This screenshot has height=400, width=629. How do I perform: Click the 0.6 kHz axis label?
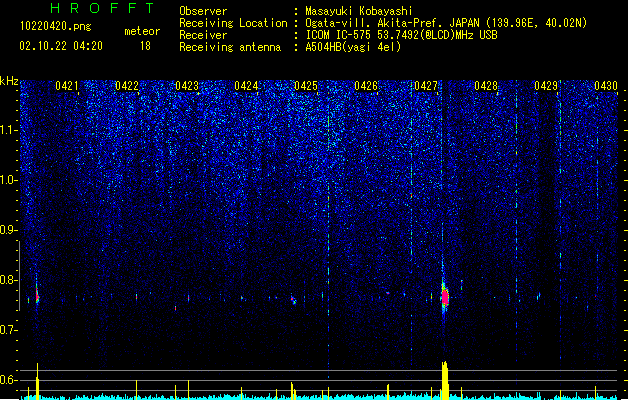click(x=8, y=380)
